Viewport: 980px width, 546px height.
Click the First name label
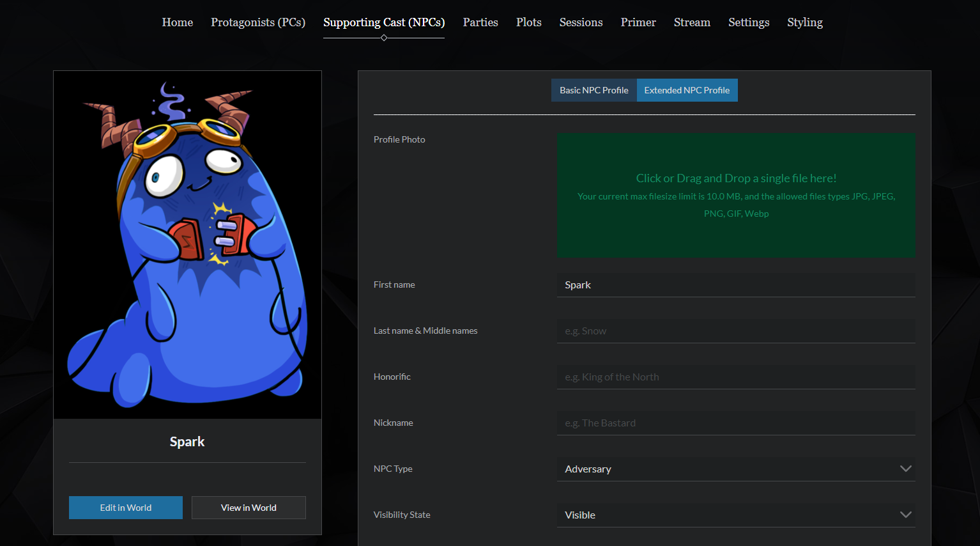click(394, 285)
